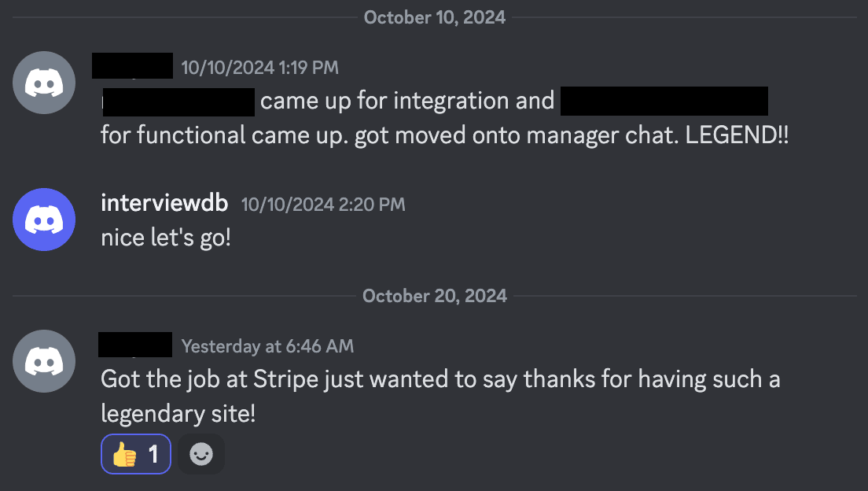Click the "legendary site!" text line
The width and height of the screenshot is (868, 491).
coord(178,414)
